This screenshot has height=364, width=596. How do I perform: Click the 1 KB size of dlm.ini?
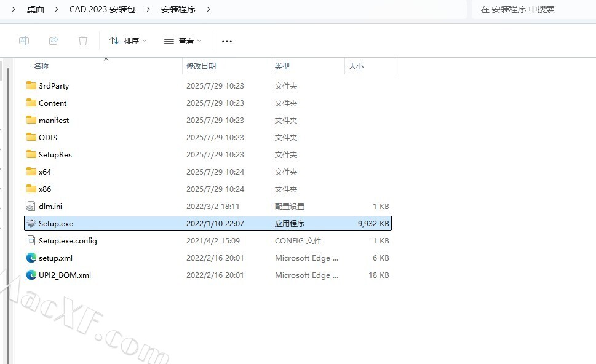coord(381,207)
